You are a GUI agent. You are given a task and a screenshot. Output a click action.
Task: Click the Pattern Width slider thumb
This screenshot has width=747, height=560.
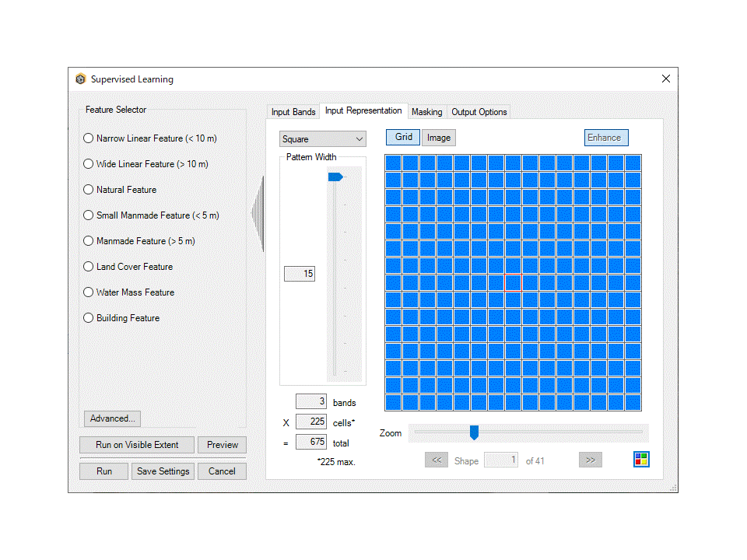coord(335,177)
